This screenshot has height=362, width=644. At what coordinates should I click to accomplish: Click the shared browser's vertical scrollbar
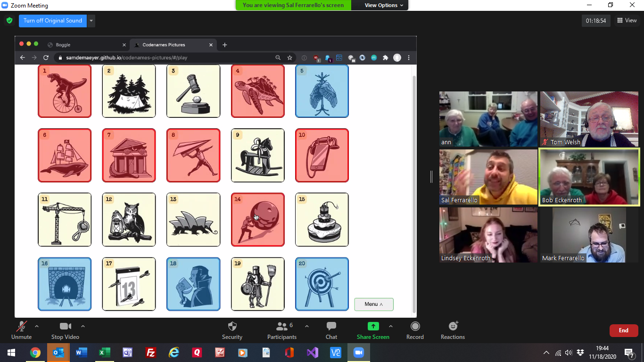[414, 193]
